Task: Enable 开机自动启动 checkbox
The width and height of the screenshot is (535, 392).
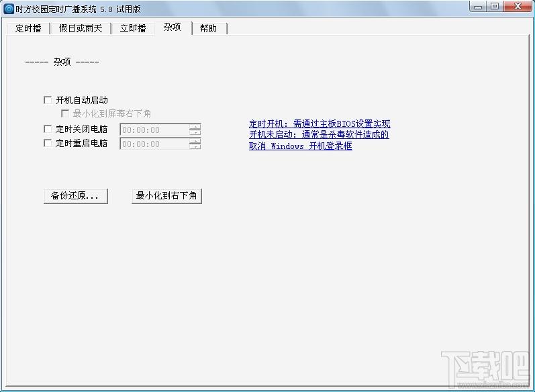Action: click(x=48, y=100)
